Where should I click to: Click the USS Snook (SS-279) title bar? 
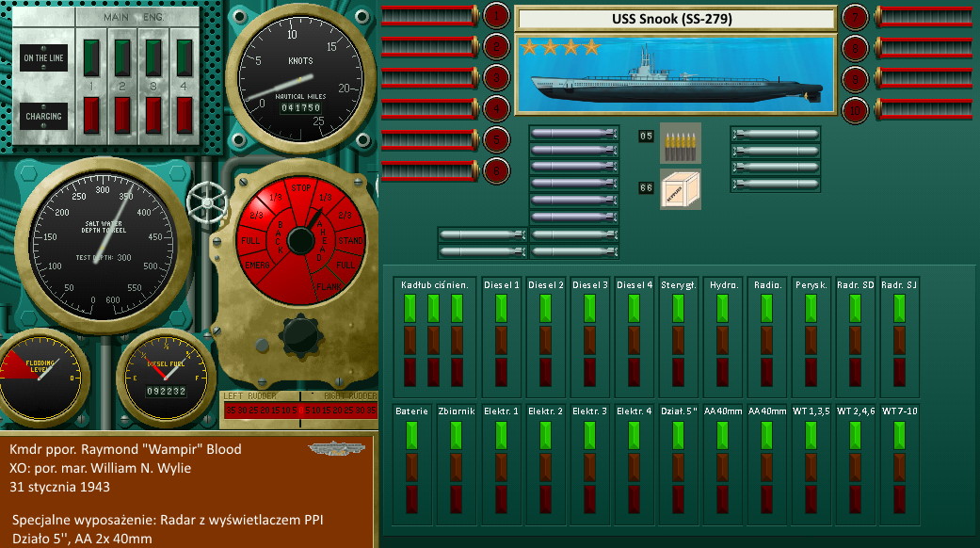[x=675, y=19]
